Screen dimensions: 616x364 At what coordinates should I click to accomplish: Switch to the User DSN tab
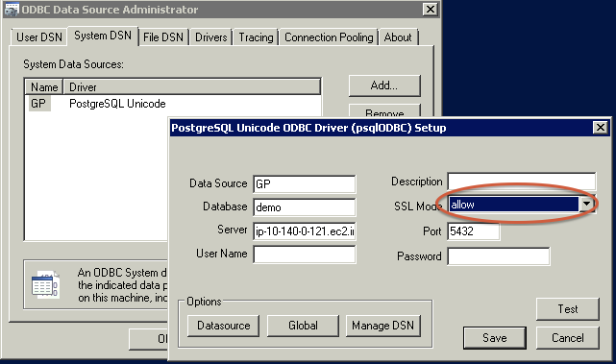pyautogui.click(x=38, y=37)
